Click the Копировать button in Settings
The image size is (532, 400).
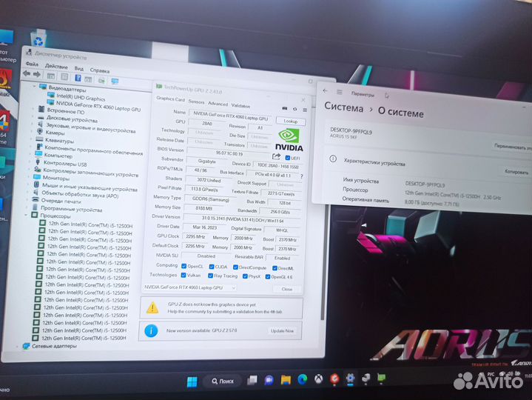516,172
